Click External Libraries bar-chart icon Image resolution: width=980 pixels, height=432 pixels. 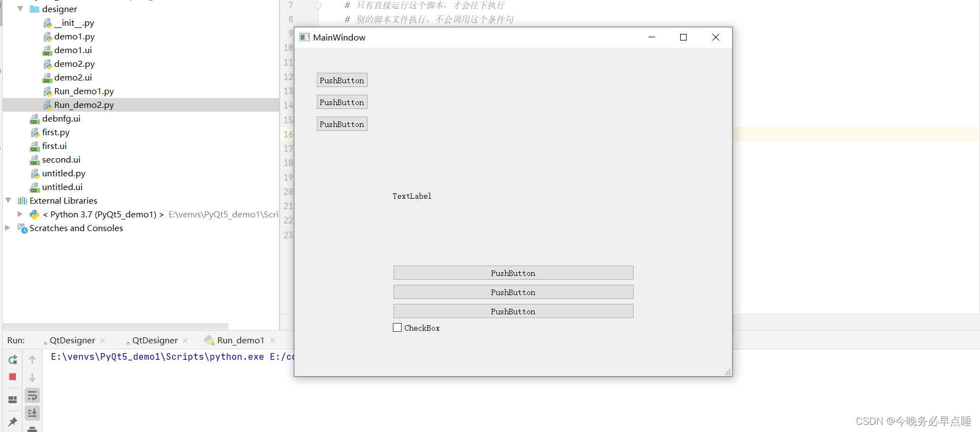(x=22, y=201)
